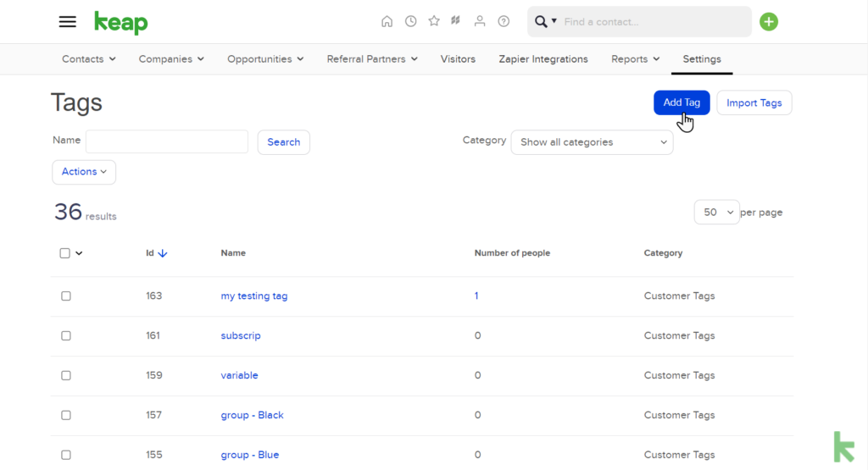Open favorites star icon
Viewport: 868px width, 470px height.
click(x=434, y=21)
